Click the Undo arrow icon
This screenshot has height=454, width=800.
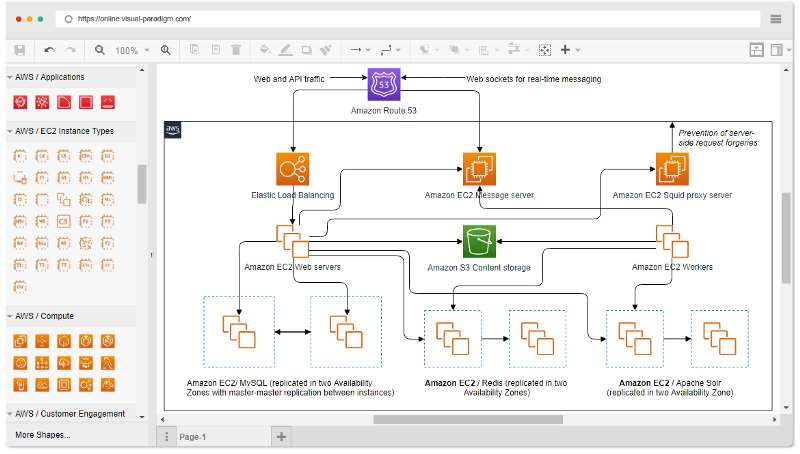coord(49,50)
